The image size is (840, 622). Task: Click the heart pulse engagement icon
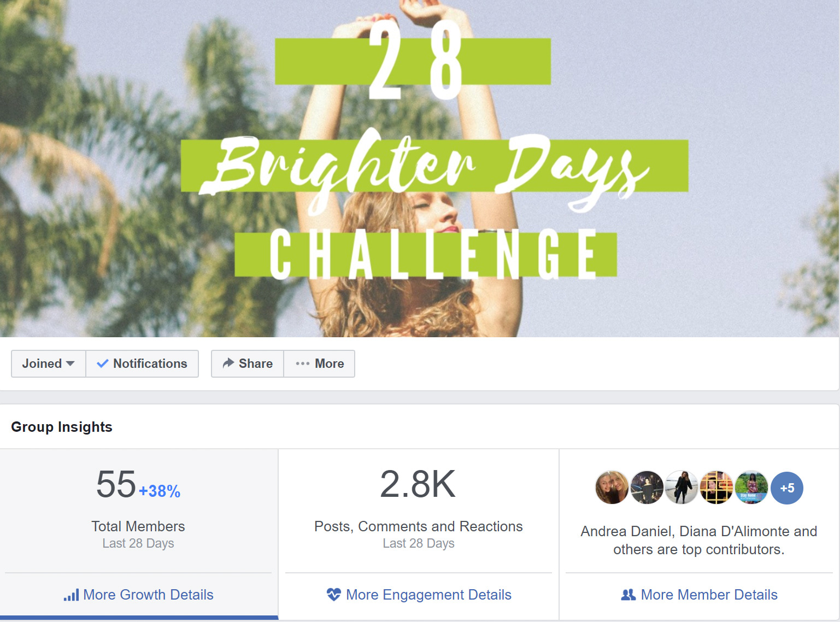(333, 594)
